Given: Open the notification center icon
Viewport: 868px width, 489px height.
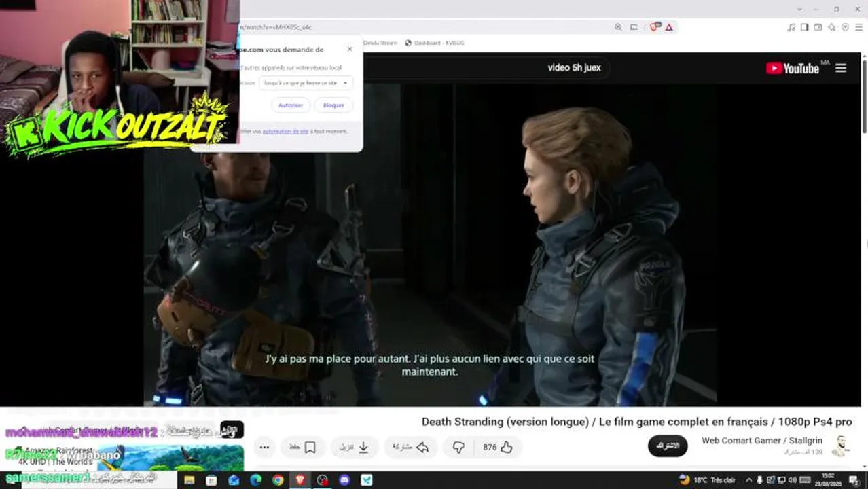Looking at the screenshot, I should click(x=854, y=480).
